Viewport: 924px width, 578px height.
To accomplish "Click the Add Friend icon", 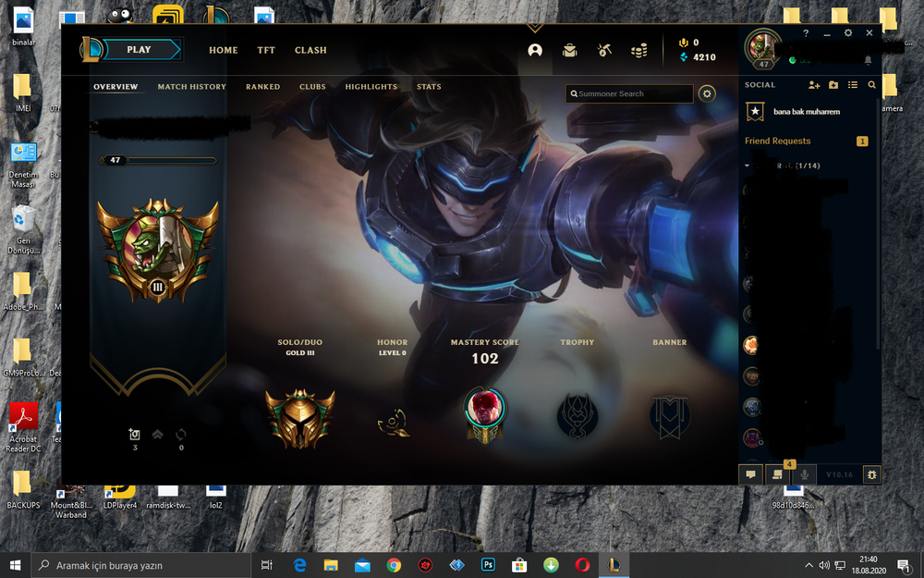I will point(814,85).
